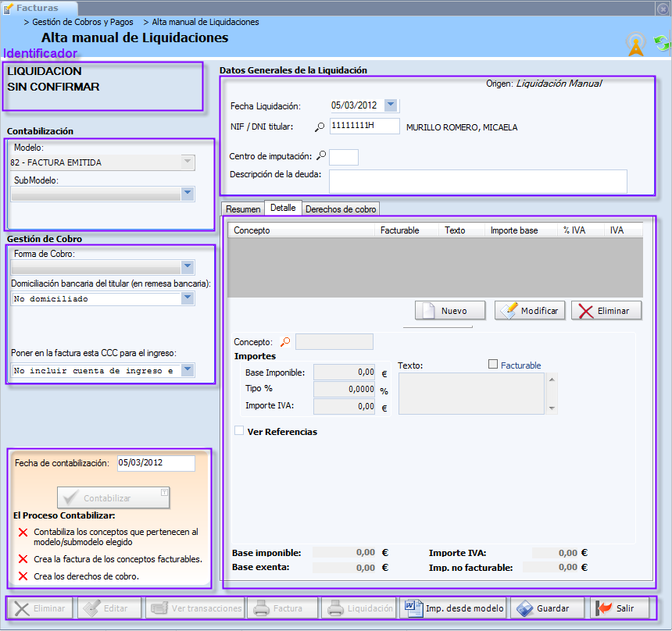This screenshot has height=631, width=672.
Task: Open the Modelo dropdown
Action: (188, 162)
